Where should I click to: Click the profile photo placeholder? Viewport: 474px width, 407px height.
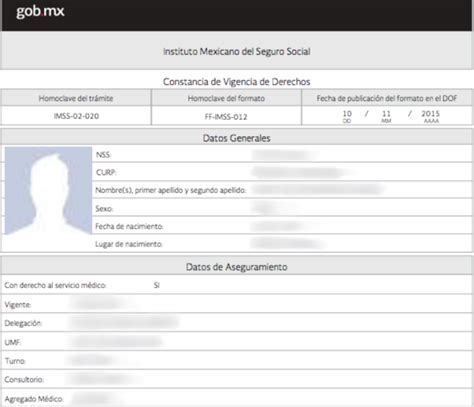(x=48, y=190)
